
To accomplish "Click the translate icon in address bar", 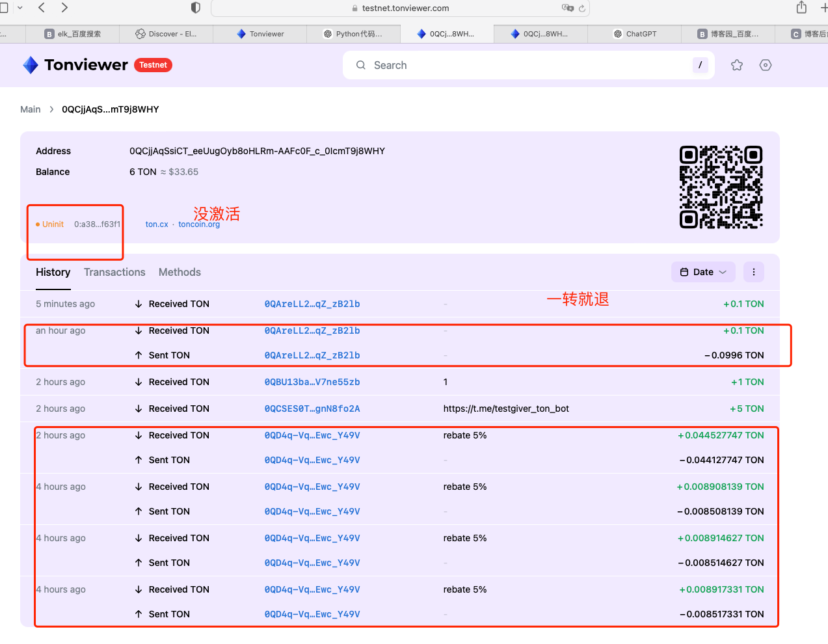I will [x=568, y=8].
